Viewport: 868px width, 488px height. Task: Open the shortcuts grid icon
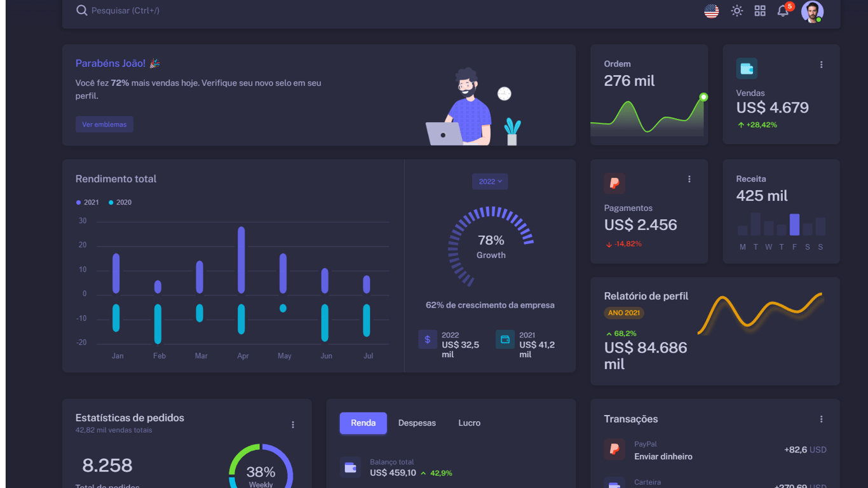[x=760, y=11]
